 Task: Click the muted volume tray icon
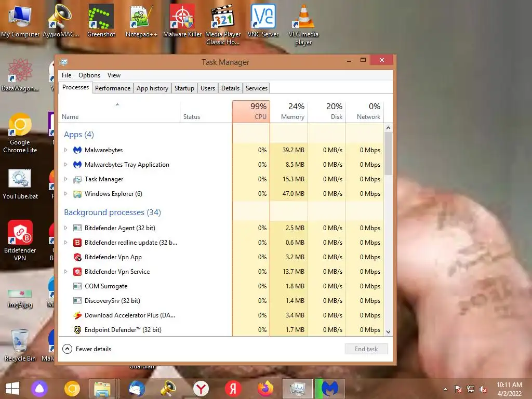coord(483,389)
